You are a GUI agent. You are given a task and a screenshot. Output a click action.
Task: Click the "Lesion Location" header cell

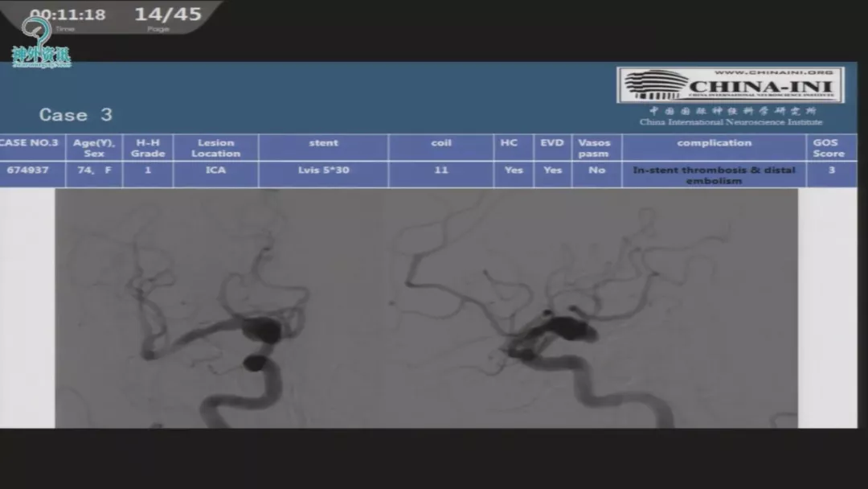pyautogui.click(x=216, y=148)
